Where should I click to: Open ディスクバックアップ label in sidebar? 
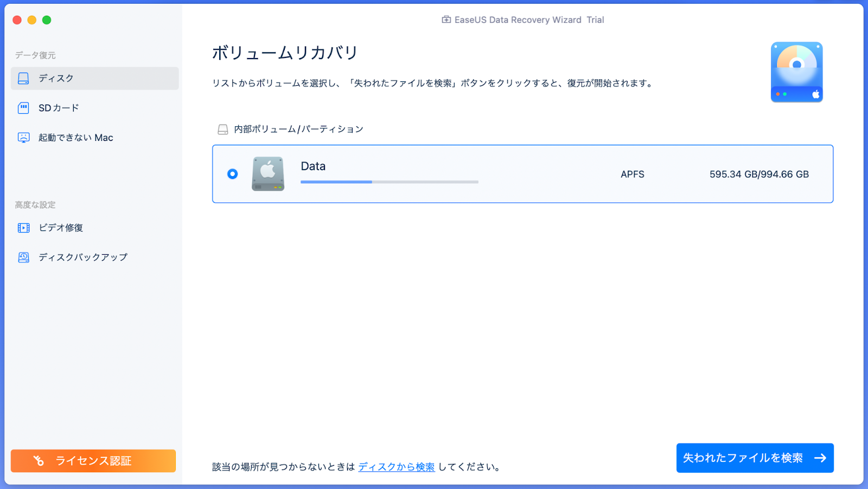pos(83,257)
